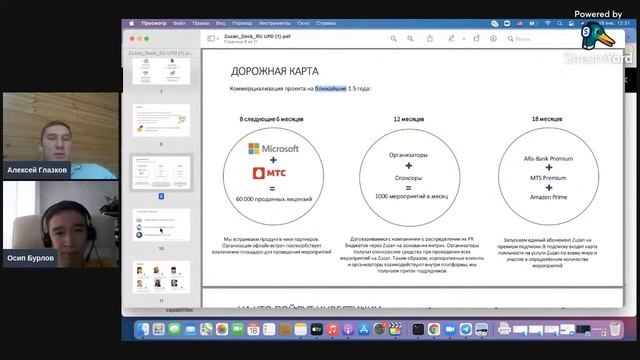Open Mail from the Dock
This screenshot has width=640, height=360.
click(190, 329)
